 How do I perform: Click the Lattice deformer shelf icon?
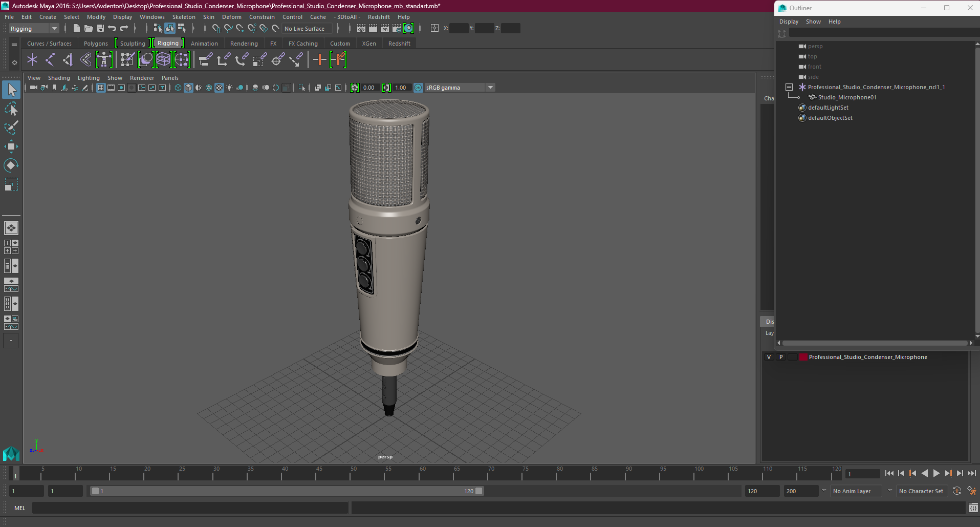point(163,60)
